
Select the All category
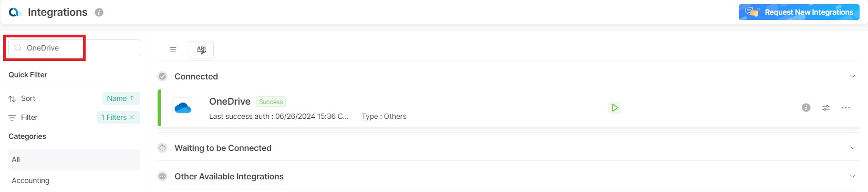pos(74,159)
